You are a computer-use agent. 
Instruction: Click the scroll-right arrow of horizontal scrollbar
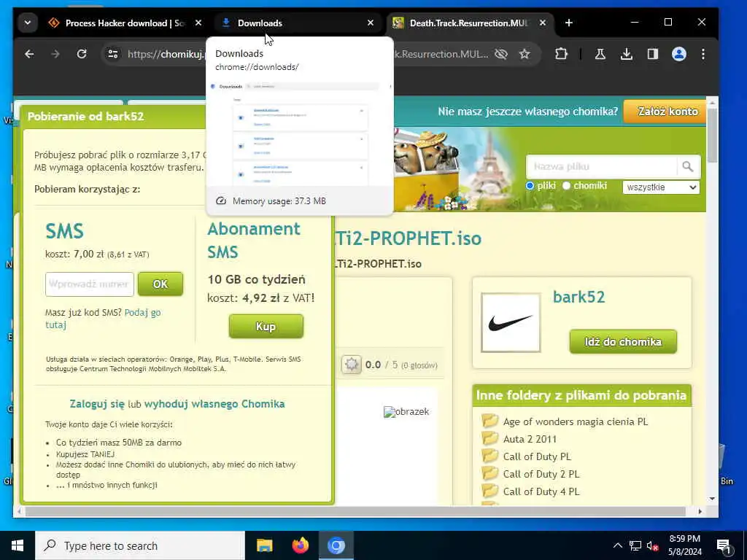pos(700,511)
